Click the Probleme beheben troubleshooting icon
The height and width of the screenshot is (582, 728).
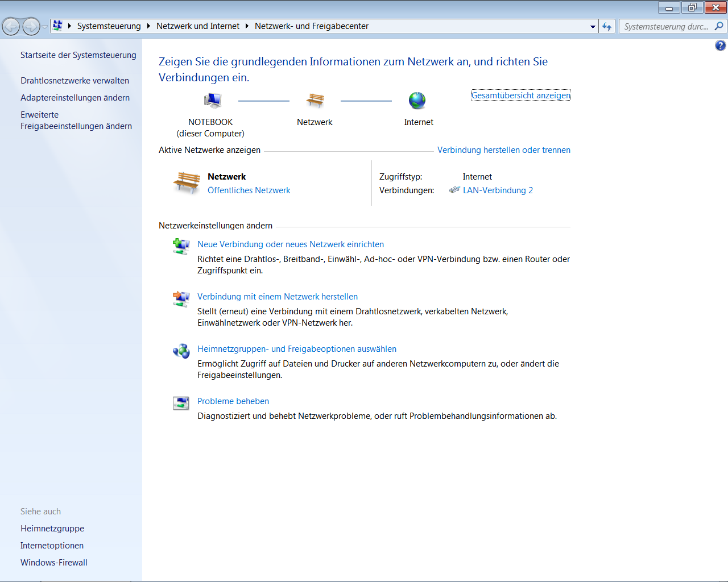click(181, 403)
